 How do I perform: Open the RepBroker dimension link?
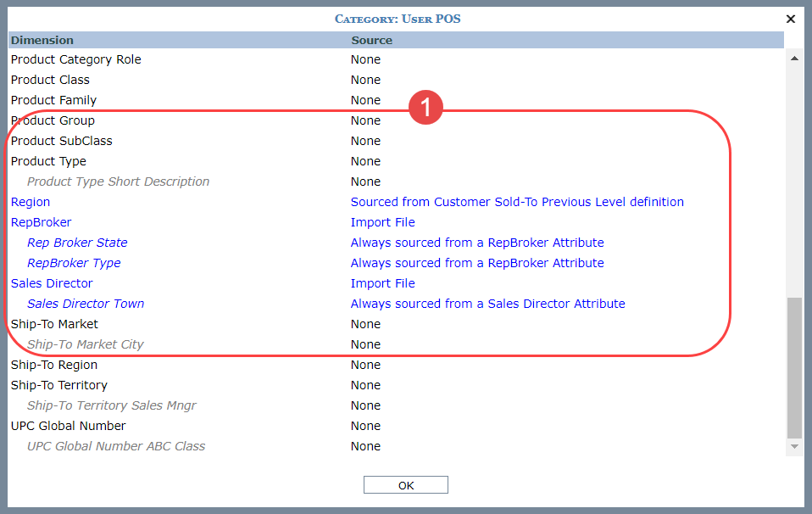tap(41, 222)
